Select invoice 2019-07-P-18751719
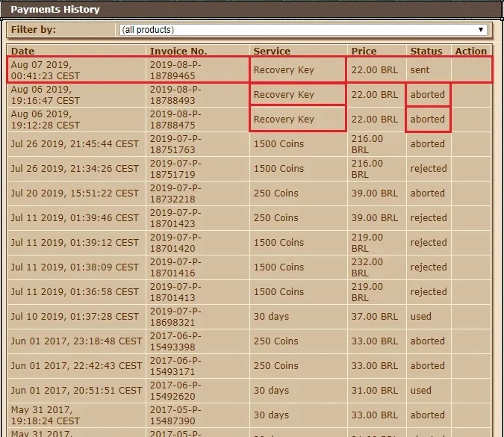504x437 pixels. [x=175, y=169]
